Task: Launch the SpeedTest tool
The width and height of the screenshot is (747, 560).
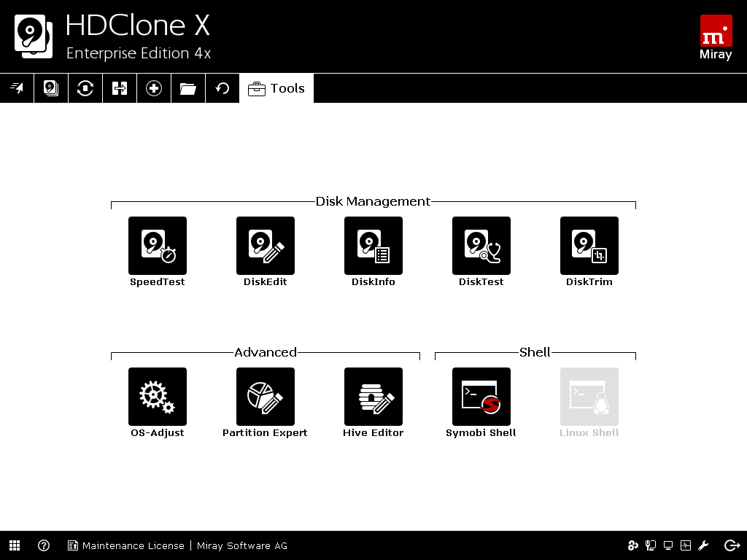Action: (158, 246)
